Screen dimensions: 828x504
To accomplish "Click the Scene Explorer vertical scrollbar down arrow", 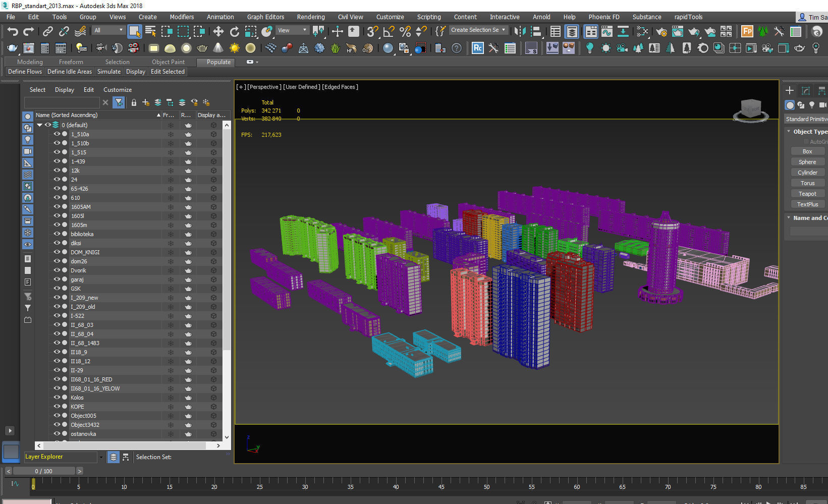I will [x=227, y=437].
